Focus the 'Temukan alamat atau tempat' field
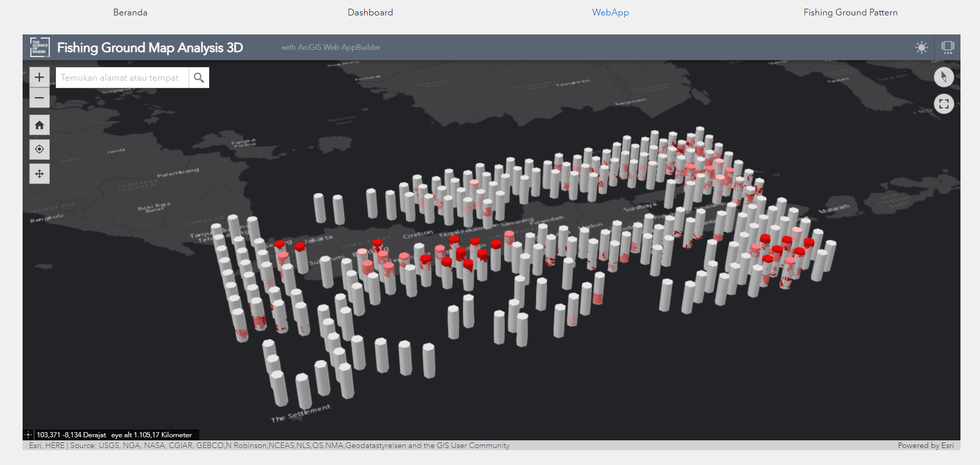980x465 pixels. pyautogui.click(x=122, y=78)
